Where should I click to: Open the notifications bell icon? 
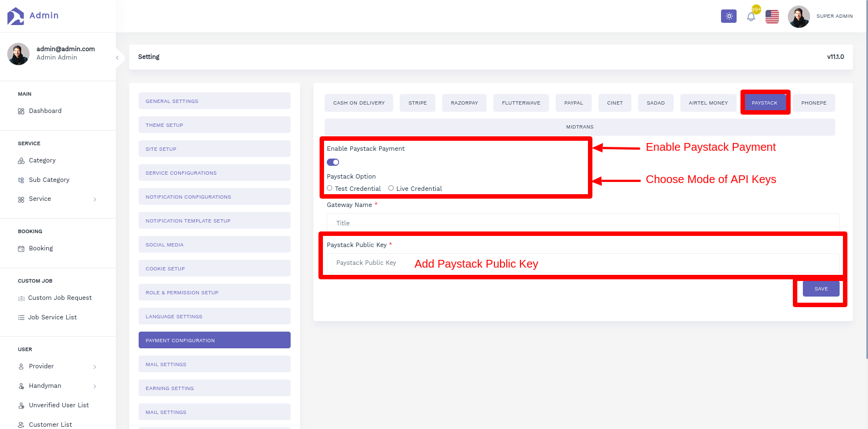751,16
